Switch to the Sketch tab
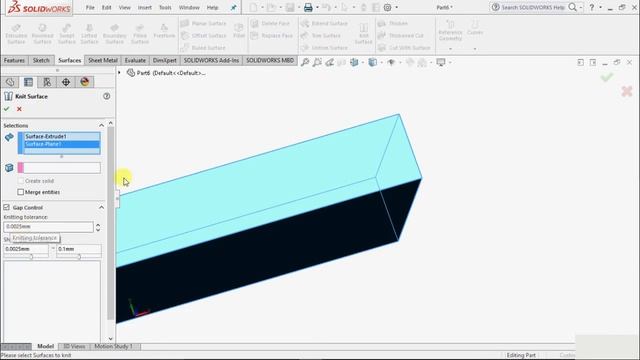The image size is (640, 360). (x=41, y=60)
